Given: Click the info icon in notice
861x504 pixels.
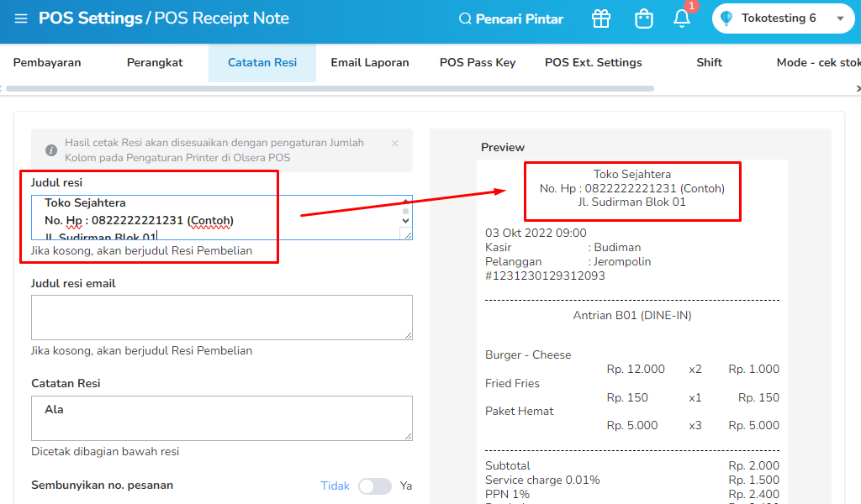Looking at the screenshot, I should click(x=51, y=150).
